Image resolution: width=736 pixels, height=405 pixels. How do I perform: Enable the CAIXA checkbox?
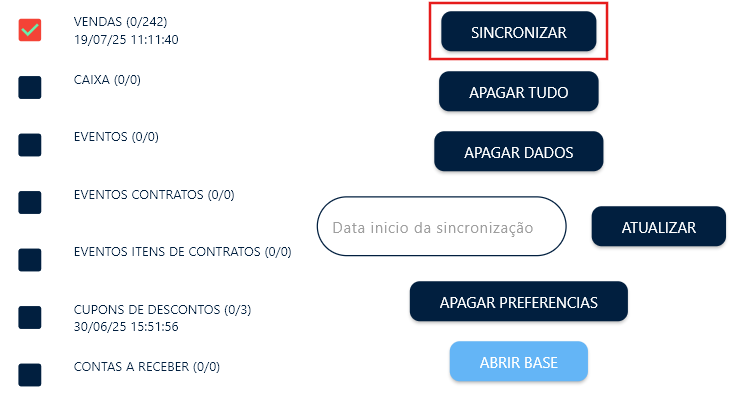tap(30, 88)
